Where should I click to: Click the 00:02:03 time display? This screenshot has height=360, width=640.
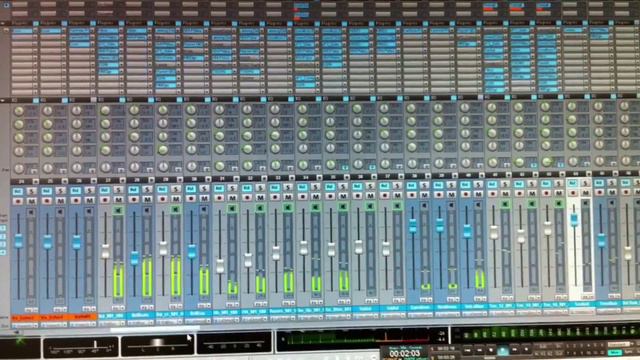coord(404,353)
